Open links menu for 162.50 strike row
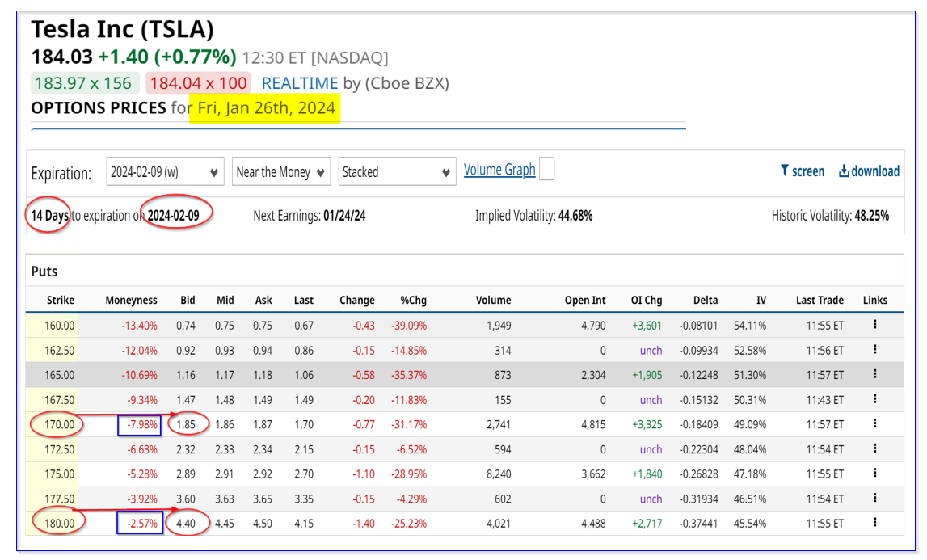The height and width of the screenshot is (560, 927). tap(874, 350)
